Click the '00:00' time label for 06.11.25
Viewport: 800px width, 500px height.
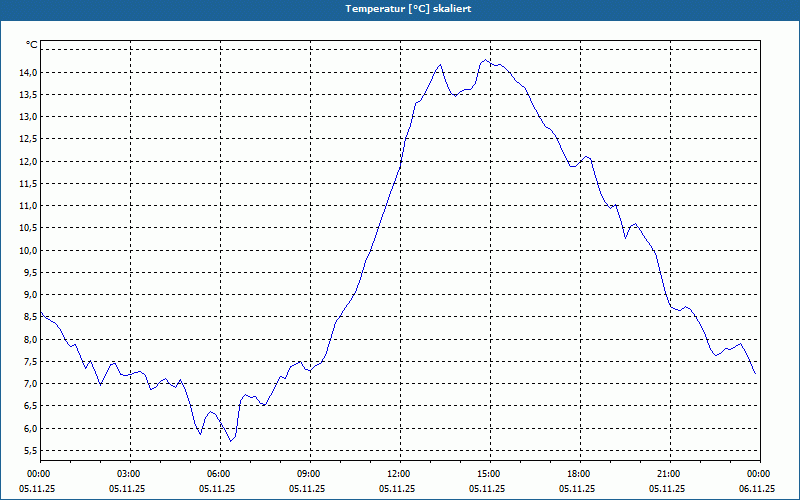point(757,474)
